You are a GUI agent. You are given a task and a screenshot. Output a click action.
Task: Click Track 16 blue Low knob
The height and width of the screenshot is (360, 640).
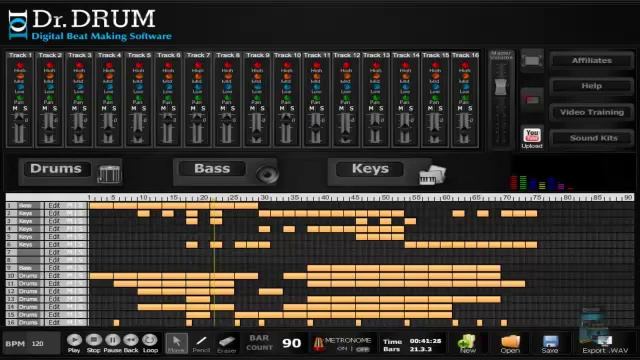pos(465,87)
